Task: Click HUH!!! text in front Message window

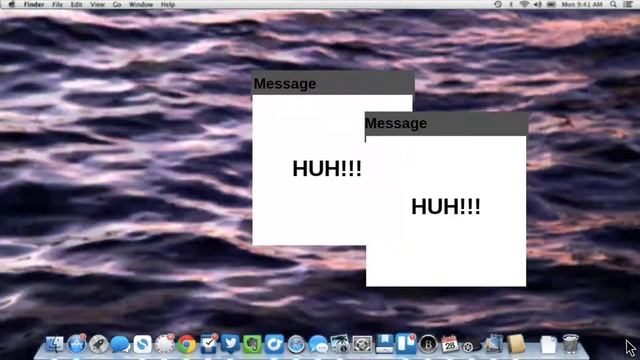Action: click(x=446, y=207)
